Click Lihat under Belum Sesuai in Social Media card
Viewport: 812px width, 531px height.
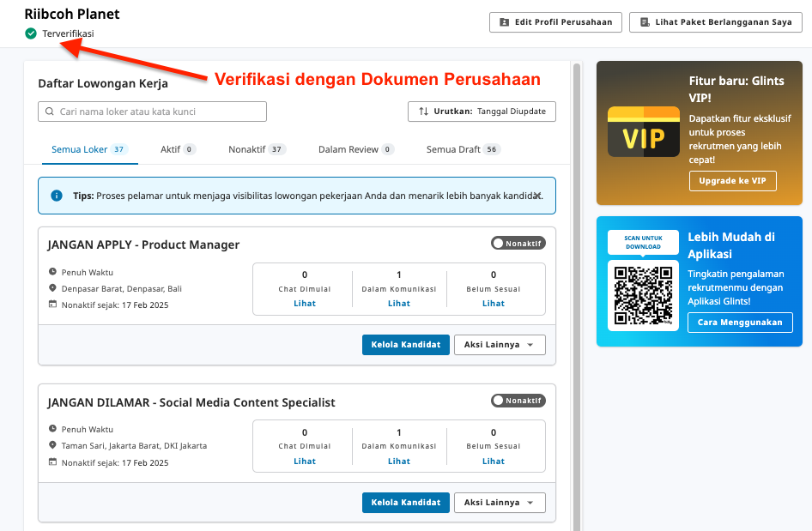click(493, 462)
